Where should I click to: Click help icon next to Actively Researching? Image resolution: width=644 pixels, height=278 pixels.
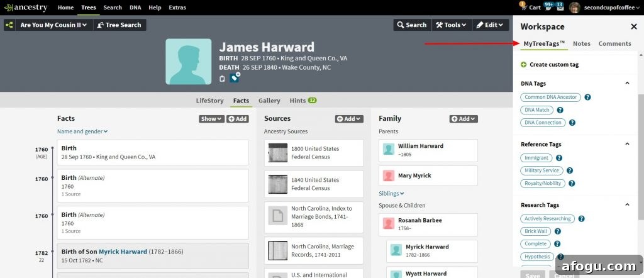582,218
